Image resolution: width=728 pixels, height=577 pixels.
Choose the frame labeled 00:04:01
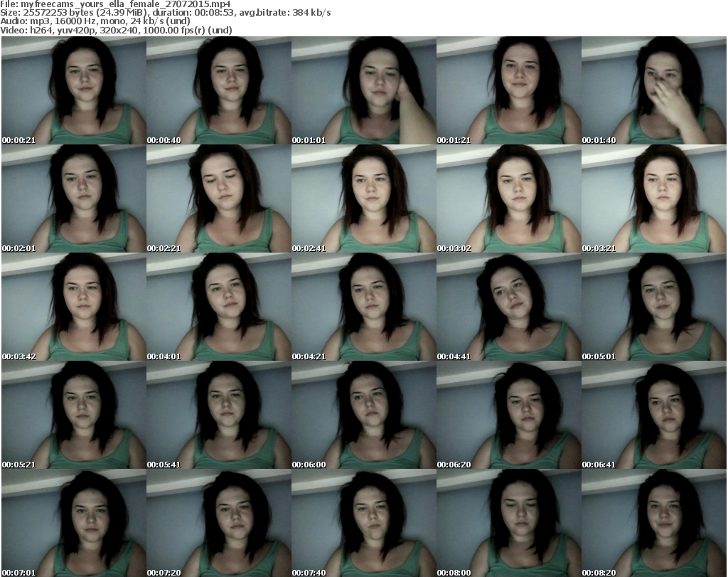219,307
